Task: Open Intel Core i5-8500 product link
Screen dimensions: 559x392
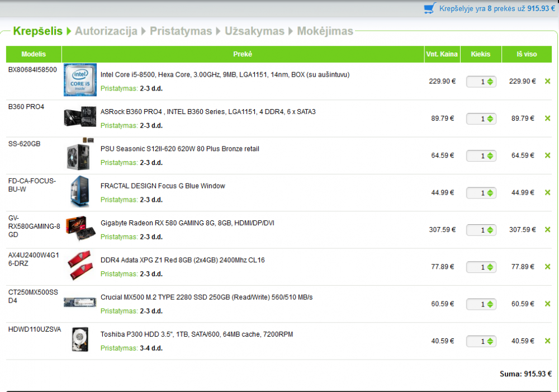Action: pos(225,74)
